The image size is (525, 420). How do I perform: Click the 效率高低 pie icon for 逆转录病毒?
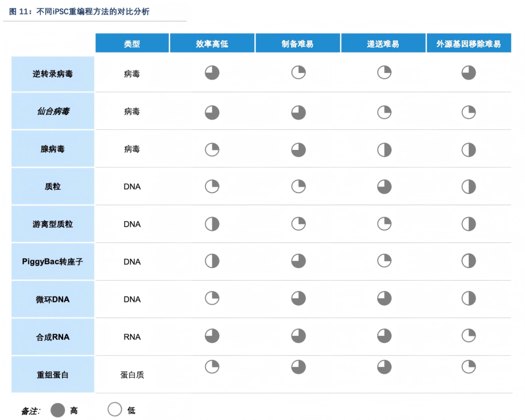[x=212, y=73]
